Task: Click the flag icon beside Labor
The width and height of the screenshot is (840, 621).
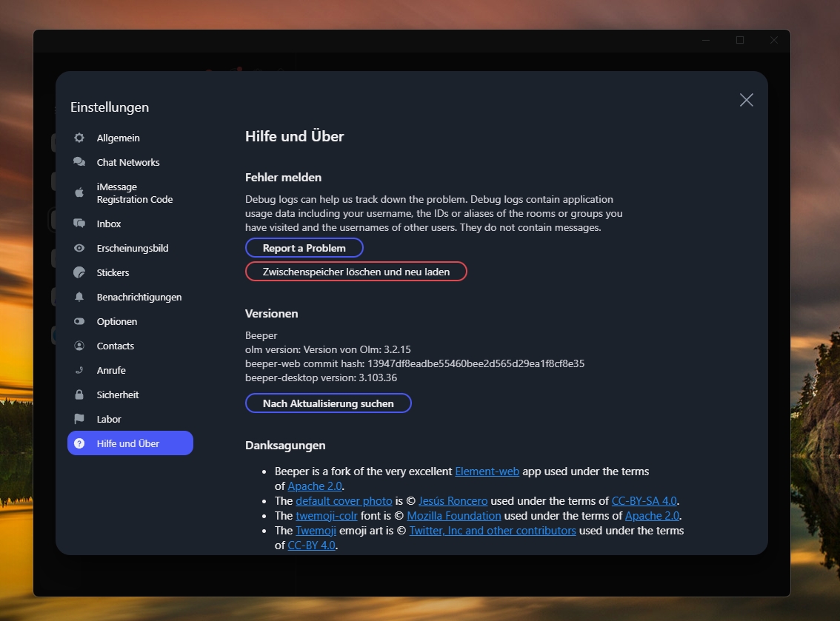Action: pos(79,419)
